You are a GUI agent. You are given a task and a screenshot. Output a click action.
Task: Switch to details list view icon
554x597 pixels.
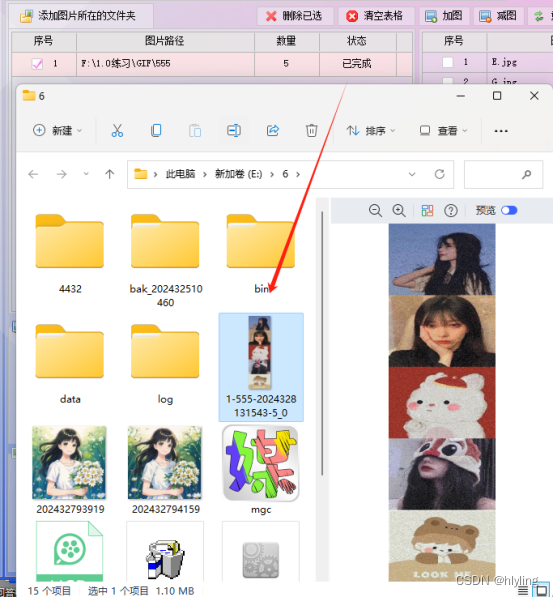point(523,591)
